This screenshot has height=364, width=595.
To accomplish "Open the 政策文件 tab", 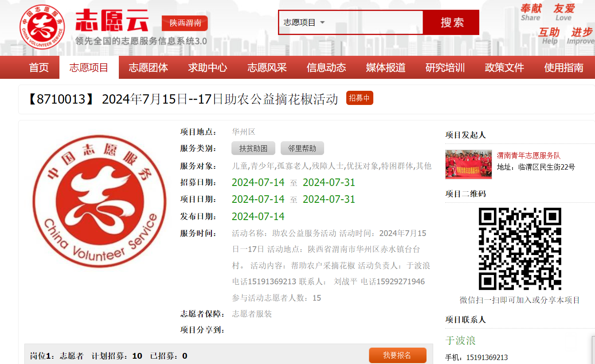I will click(x=505, y=68).
